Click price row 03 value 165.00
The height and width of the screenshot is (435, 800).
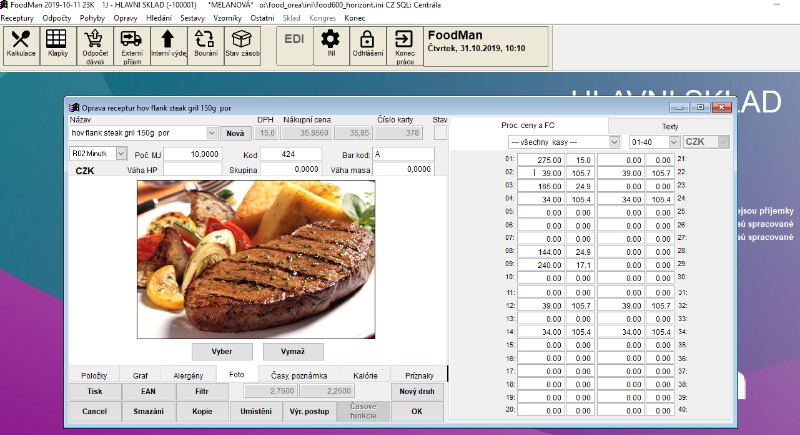(x=541, y=186)
